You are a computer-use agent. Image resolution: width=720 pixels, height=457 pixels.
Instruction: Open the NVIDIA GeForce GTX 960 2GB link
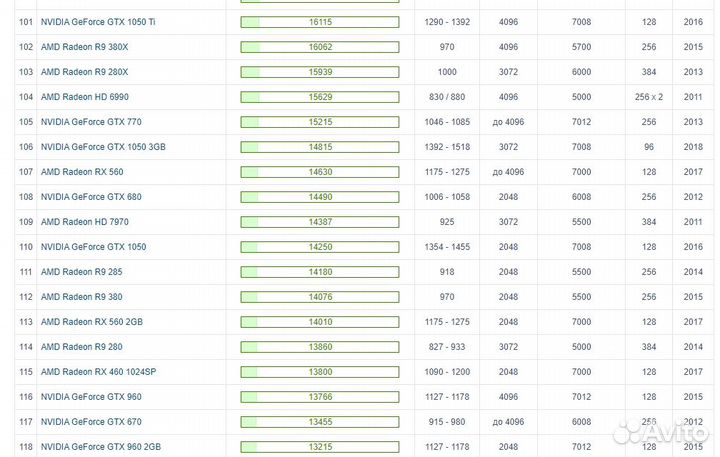100,447
